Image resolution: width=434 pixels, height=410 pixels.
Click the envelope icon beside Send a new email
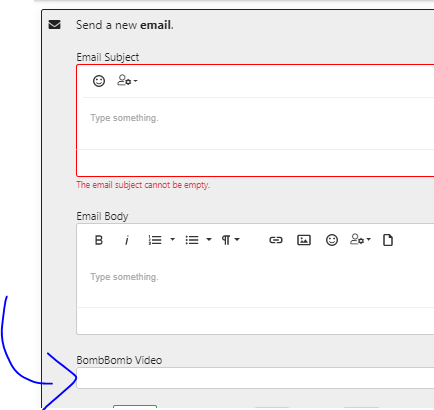(55, 25)
